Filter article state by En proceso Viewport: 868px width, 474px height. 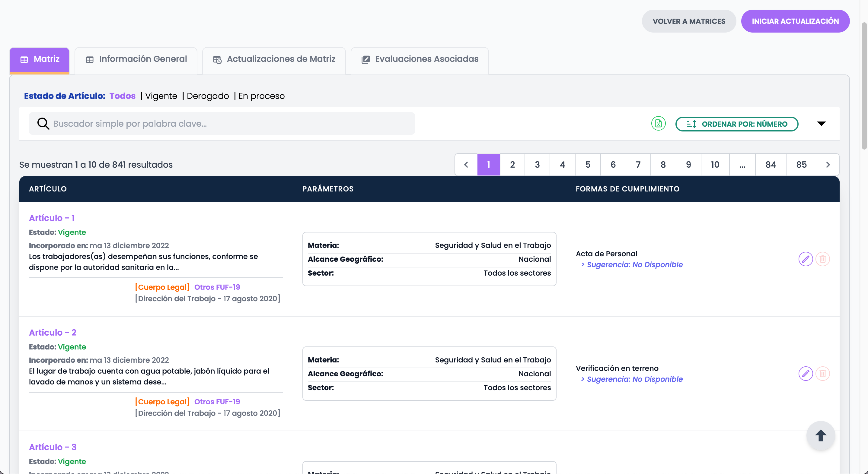point(261,96)
